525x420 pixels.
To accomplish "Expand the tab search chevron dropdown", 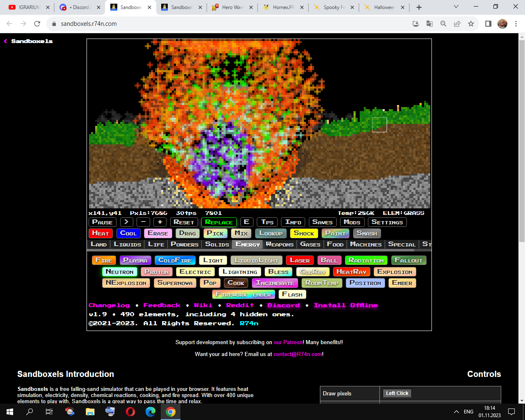I will (x=456, y=7).
